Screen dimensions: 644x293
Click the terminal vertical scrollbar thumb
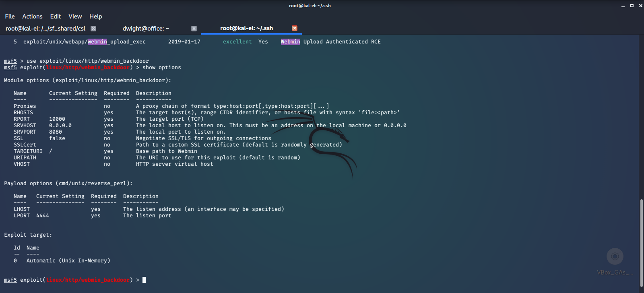(642, 243)
